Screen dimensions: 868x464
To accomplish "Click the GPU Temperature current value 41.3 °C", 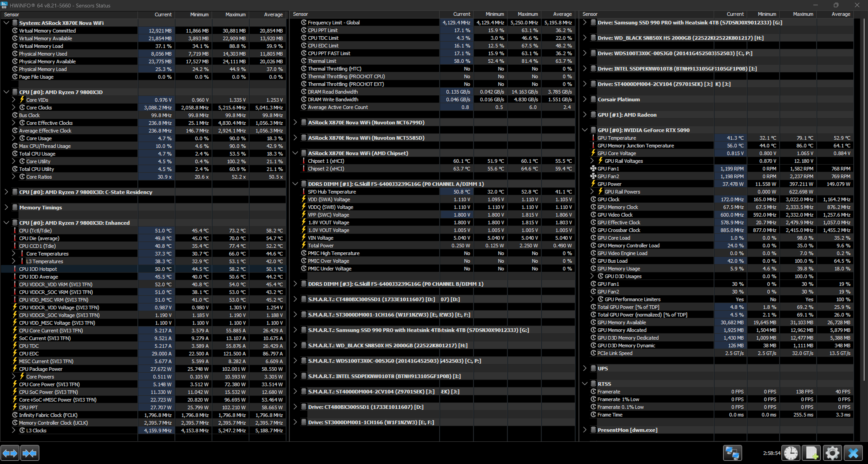I will (735, 138).
